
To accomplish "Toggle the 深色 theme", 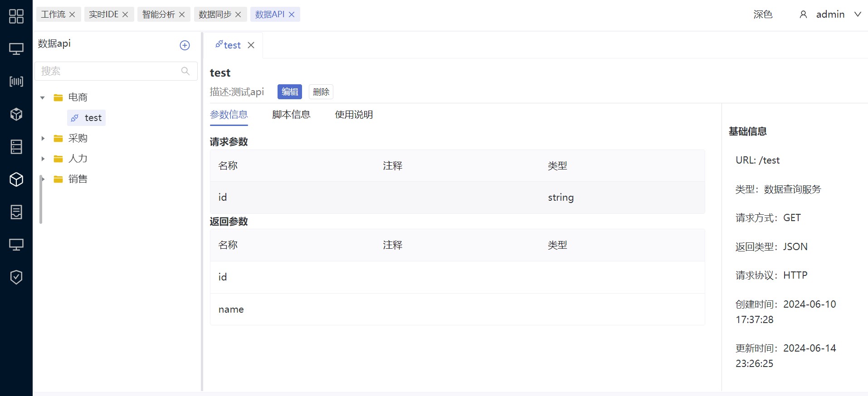I will click(763, 14).
